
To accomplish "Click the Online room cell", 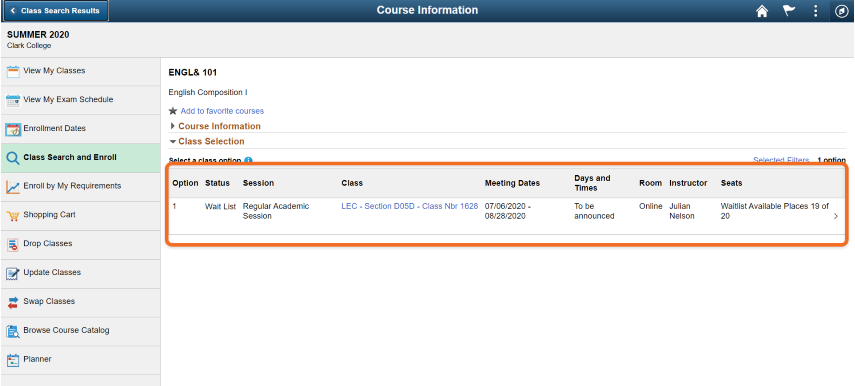I will [x=651, y=206].
